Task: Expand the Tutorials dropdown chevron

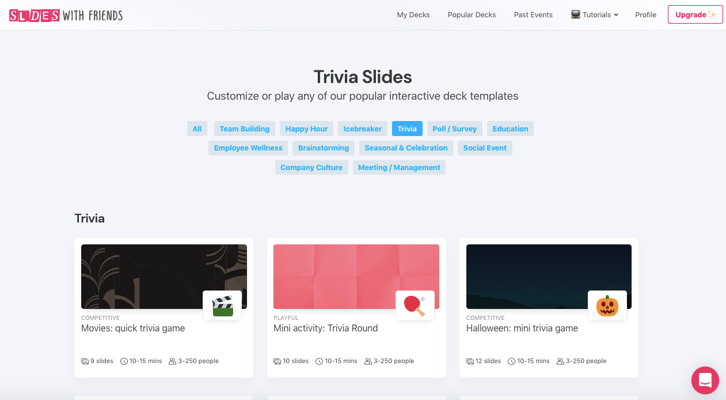Action: (616, 15)
